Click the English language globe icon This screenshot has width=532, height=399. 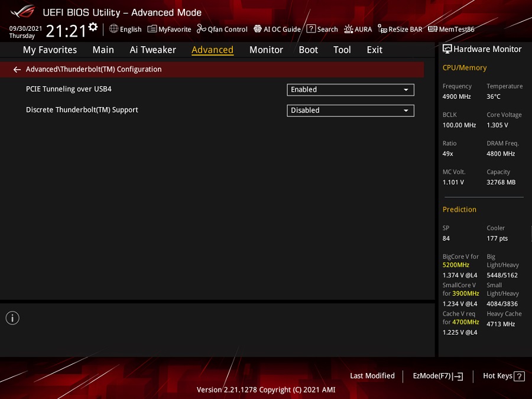[113, 29]
